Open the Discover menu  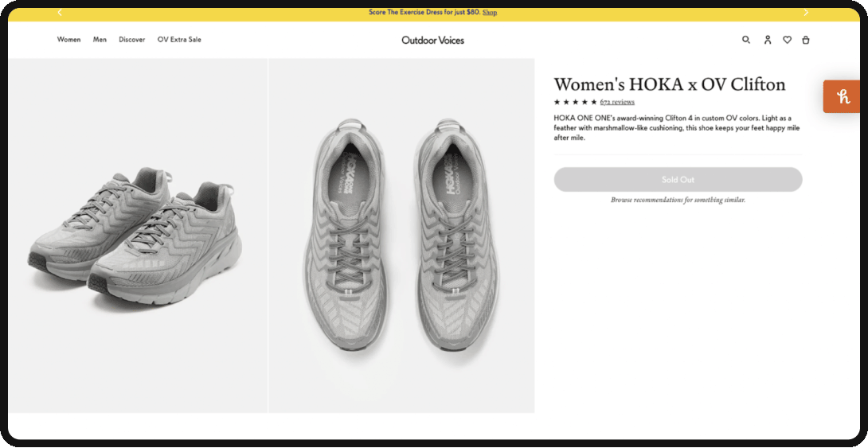(x=131, y=40)
